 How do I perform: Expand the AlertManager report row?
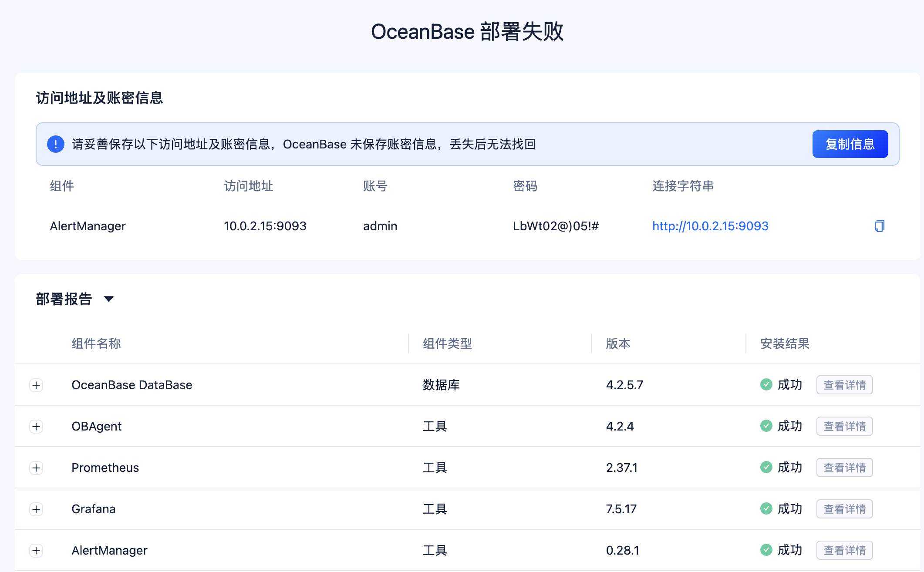tap(36, 551)
